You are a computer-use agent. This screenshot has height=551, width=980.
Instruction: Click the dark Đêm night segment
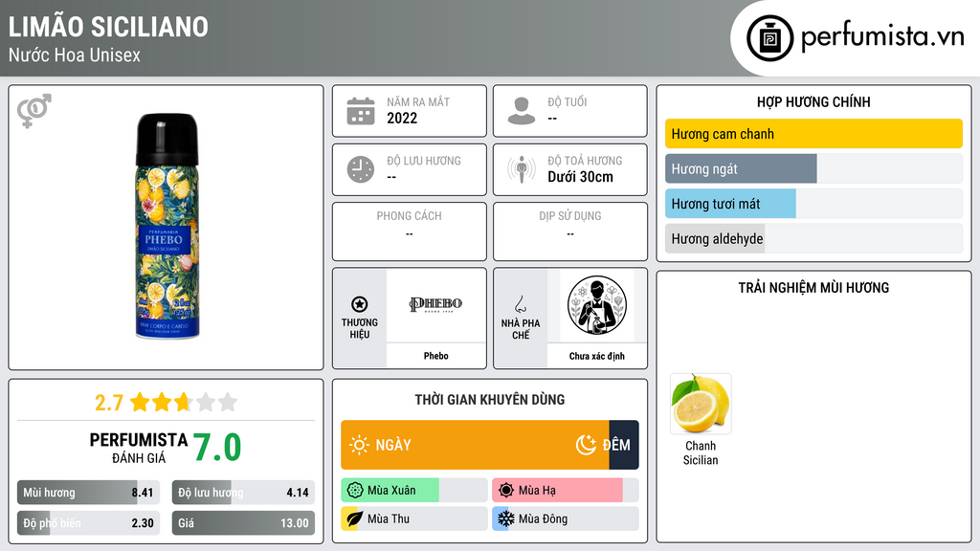click(624, 445)
